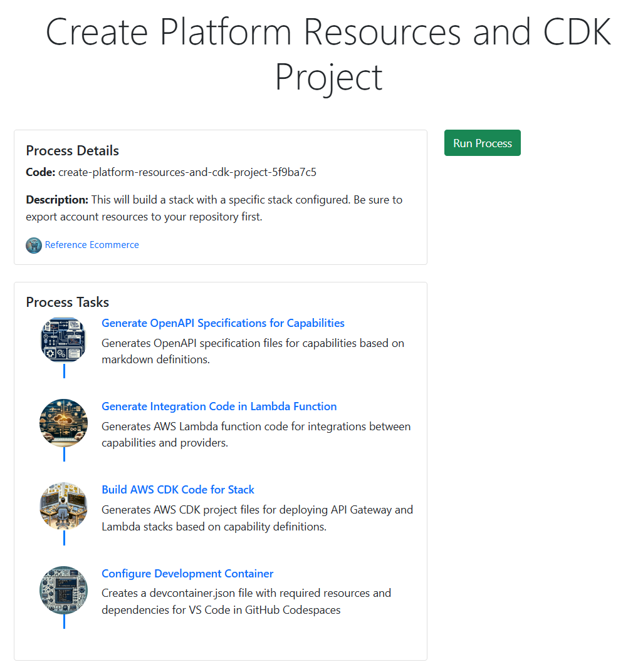Screen dimensions: 633x672
Task: Click the Reference Ecommerce round avatar icon
Action: click(x=34, y=245)
